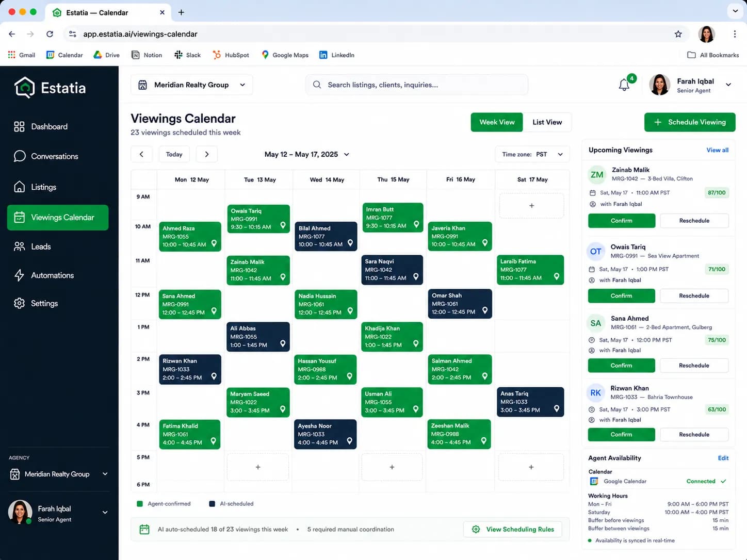The width and height of the screenshot is (747, 560).
Task: Focus the search listings field
Action: (417, 85)
